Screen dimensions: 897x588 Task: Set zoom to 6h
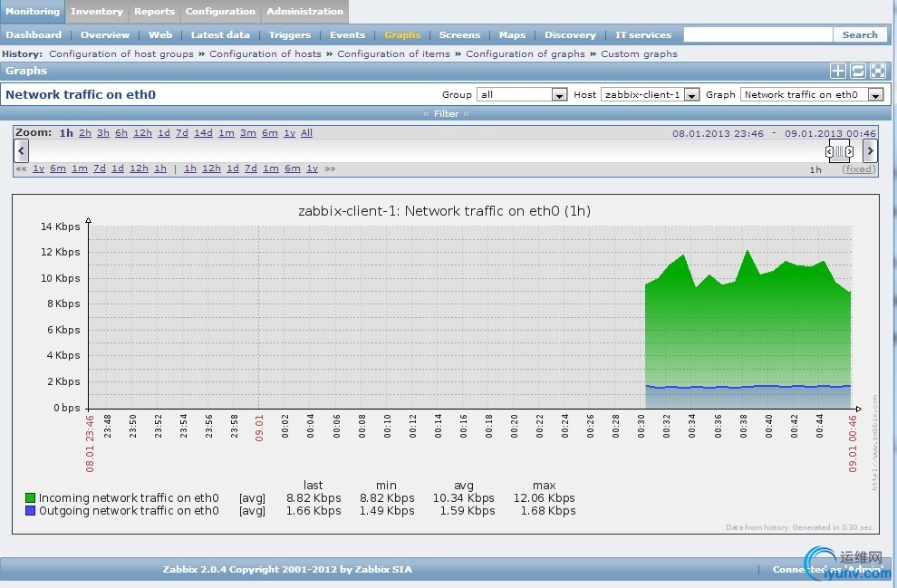point(121,132)
